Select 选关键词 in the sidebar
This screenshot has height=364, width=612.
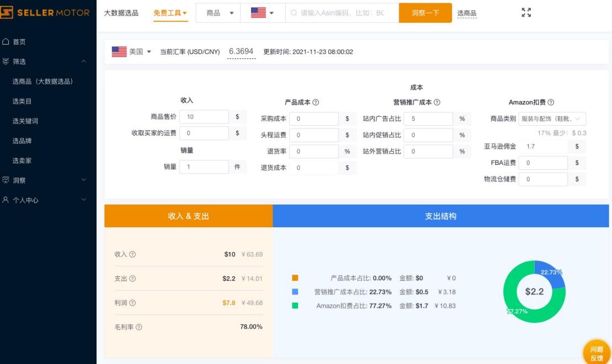[x=25, y=121]
